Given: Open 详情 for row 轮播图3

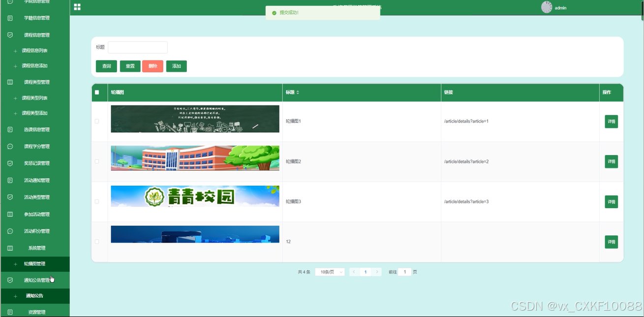Looking at the screenshot, I should coord(612,202).
